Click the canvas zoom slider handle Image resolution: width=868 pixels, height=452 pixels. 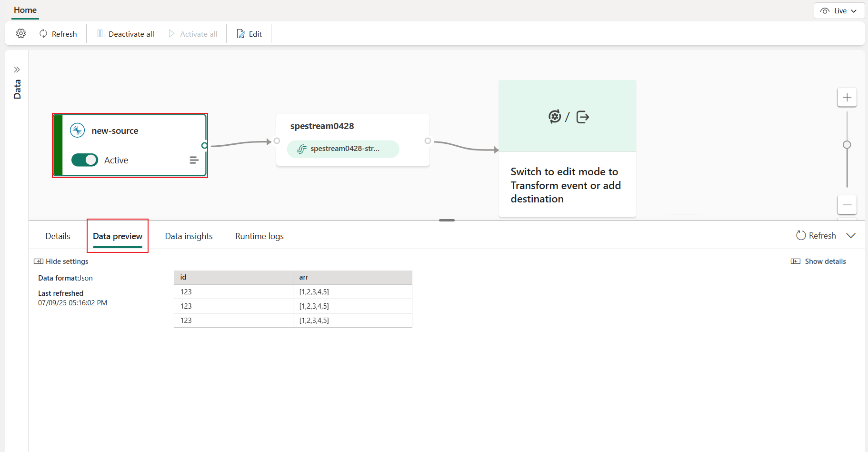pos(847,145)
